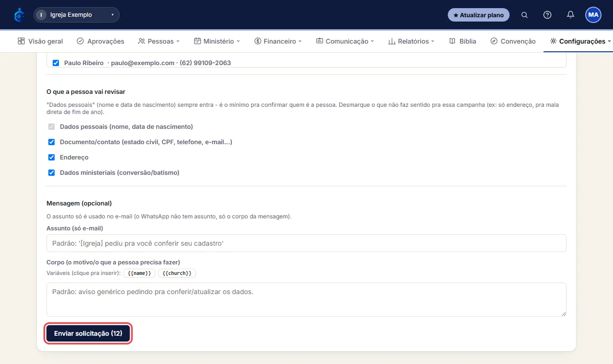Uncheck the Endereço checkbox
Screen dimensions: 613x364
pos(51,158)
